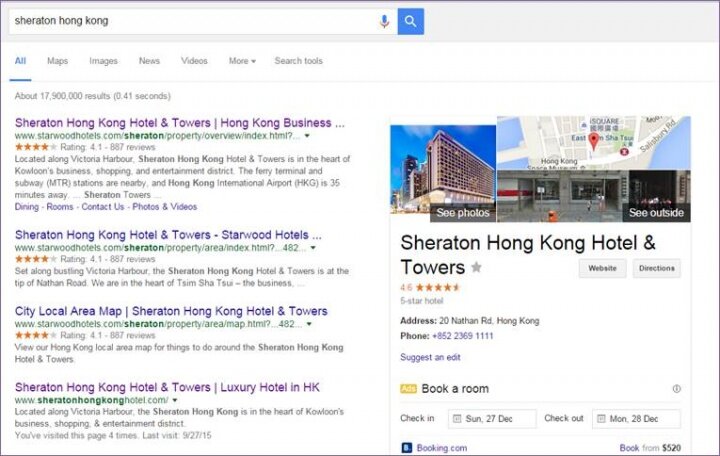Click the Website button in hotel panel
The height and width of the screenshot is (456, 720).
tap(602, 268)
